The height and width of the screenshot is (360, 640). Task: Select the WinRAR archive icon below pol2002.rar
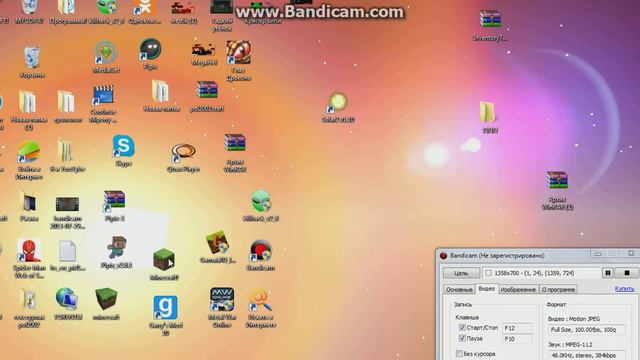point(235,143)
